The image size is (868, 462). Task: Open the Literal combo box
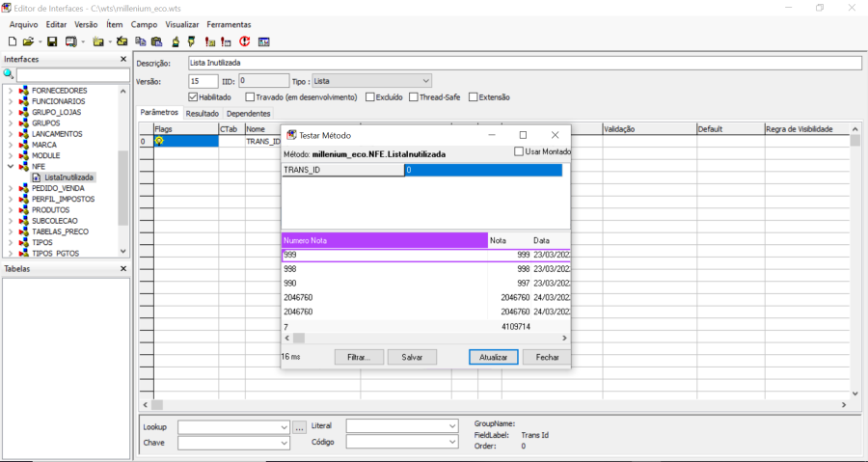(402, 425)
